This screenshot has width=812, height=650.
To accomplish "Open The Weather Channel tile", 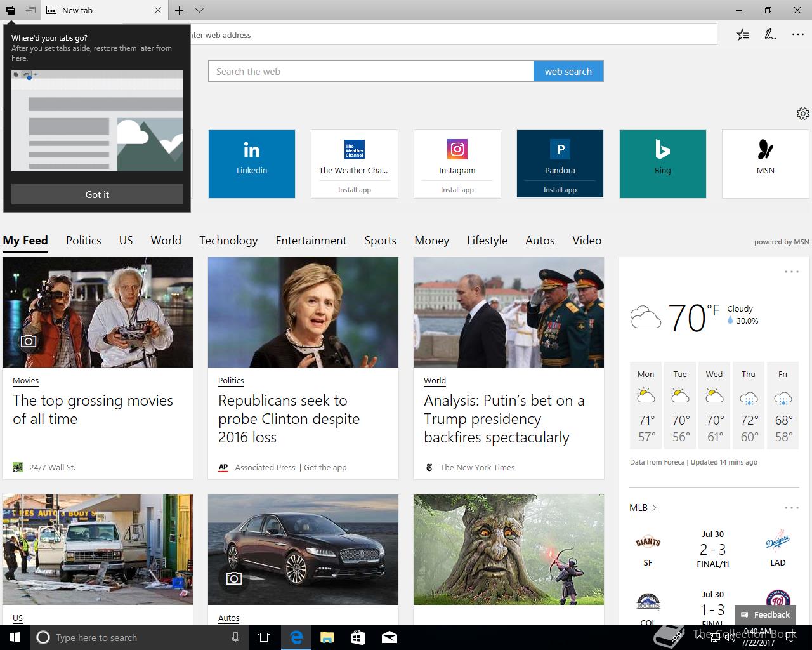I will (355, 156).
